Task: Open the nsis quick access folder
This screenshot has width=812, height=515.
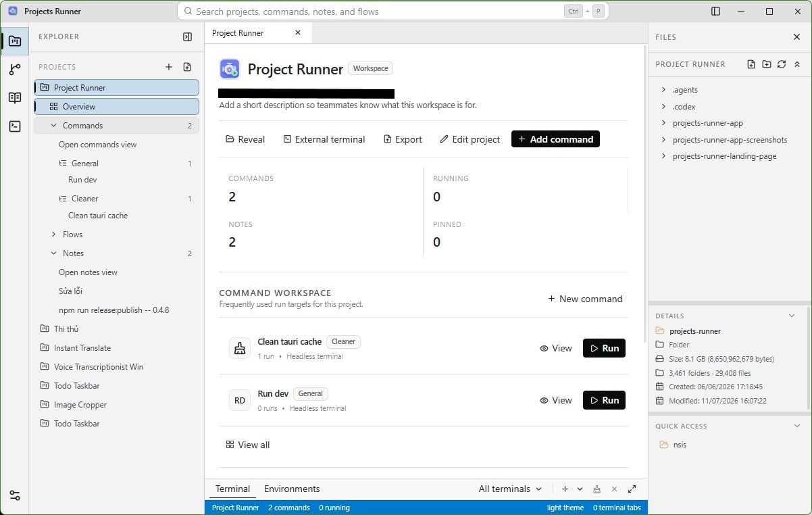Action: 680,445
